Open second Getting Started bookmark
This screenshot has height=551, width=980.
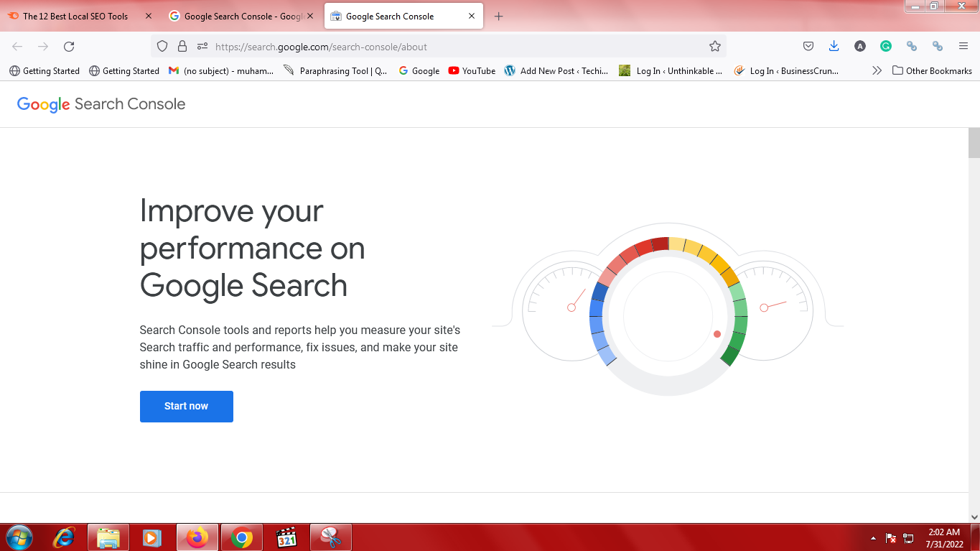(124, 71)
